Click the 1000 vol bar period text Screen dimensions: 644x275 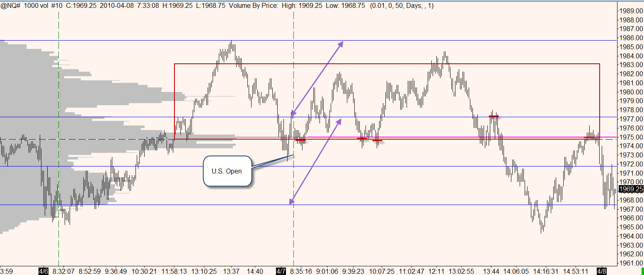(x=36, y=6)
